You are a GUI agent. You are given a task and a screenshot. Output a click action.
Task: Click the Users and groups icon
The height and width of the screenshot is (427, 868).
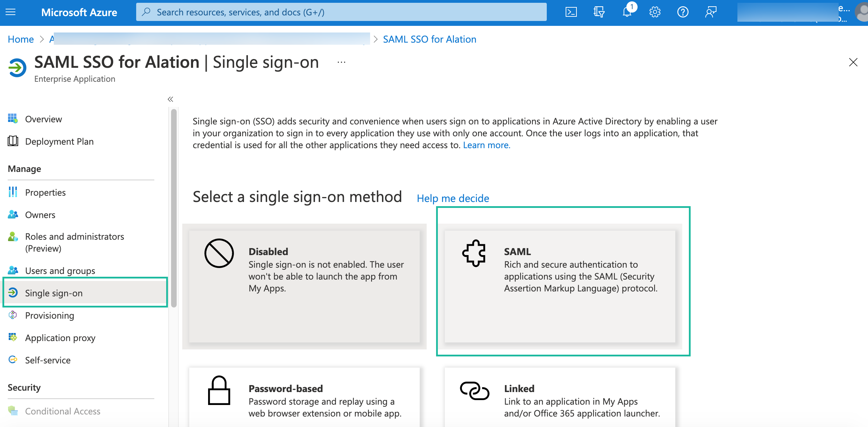[13, 270]
